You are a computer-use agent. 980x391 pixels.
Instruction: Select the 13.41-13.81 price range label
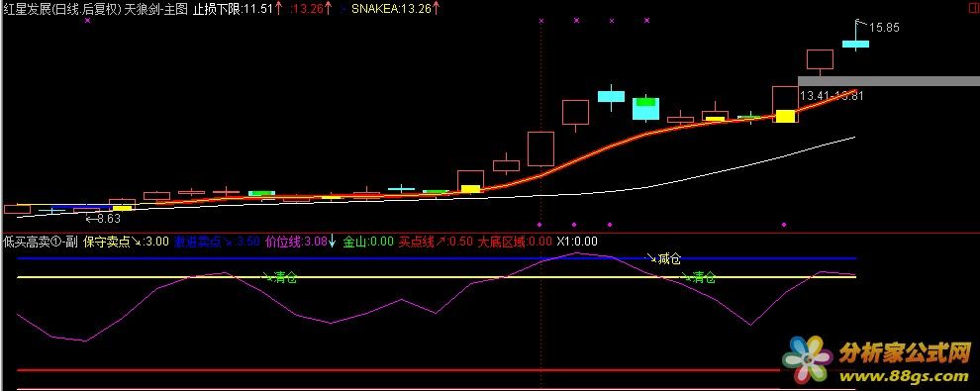(x=832, y=96)
